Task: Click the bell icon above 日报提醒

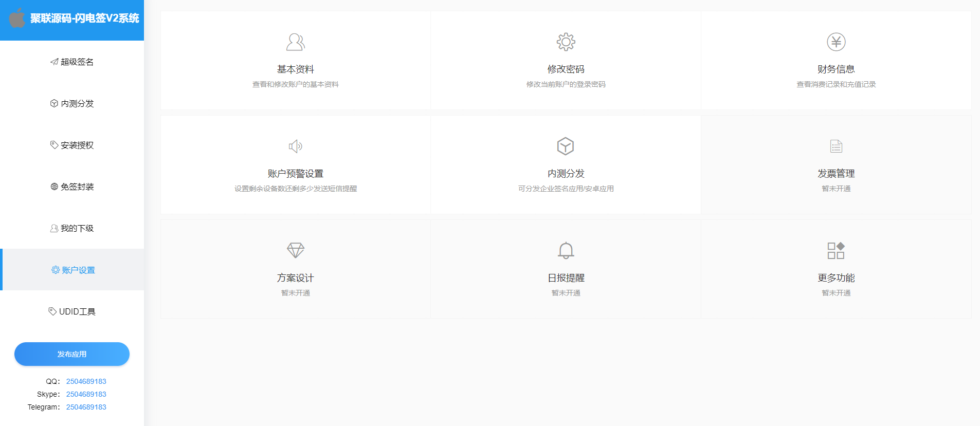Action: (x=566, y=251)
